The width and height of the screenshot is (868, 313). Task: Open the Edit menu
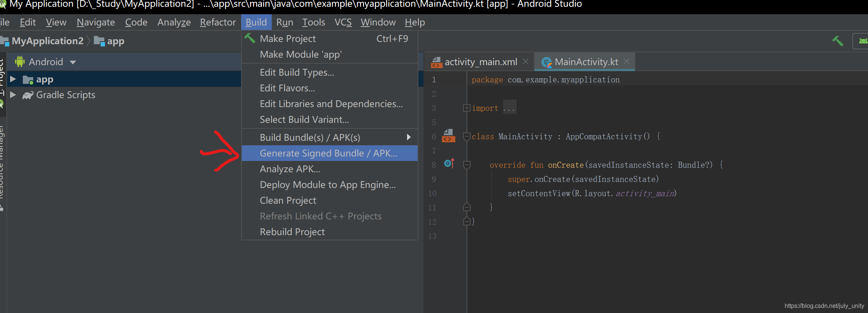pos(28,22)
